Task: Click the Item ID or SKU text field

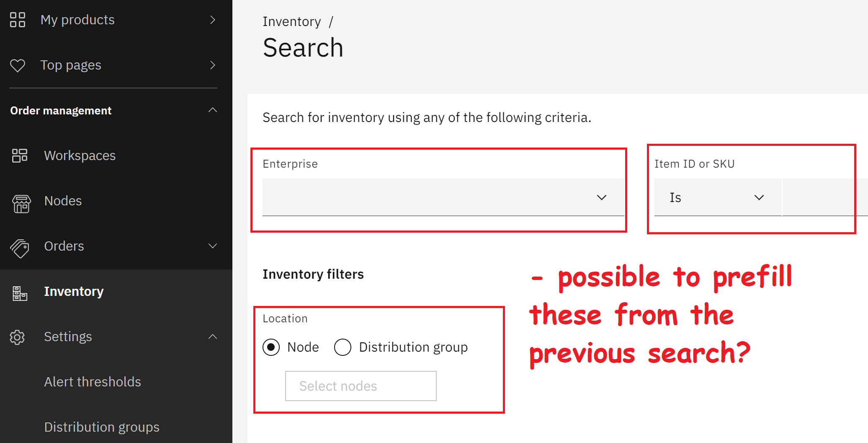Action: (x=824, y=197)
